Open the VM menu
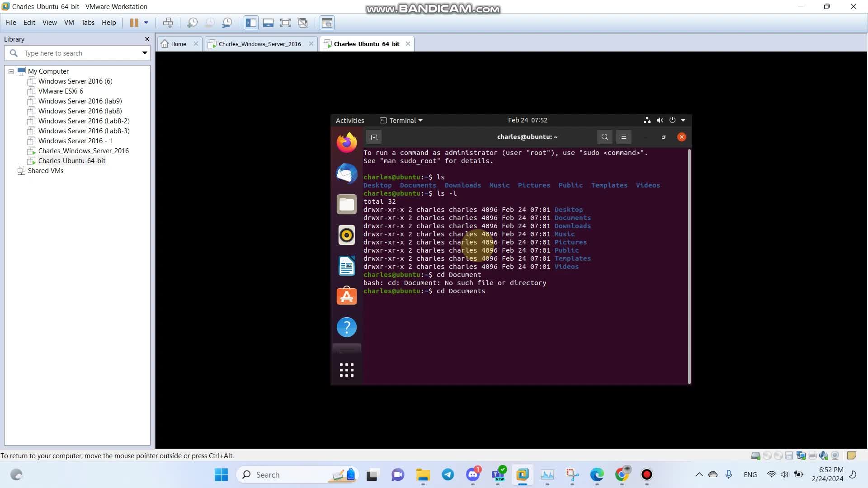The width and height of the screenshot is (868, 488). click(69, 23)
